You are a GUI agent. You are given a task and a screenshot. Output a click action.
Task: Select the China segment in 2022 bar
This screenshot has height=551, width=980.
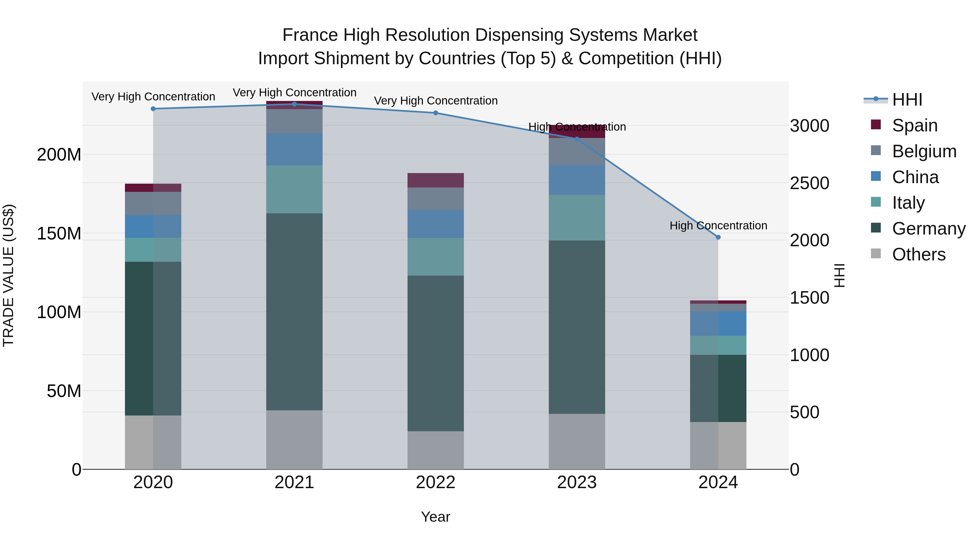[436, 224]
